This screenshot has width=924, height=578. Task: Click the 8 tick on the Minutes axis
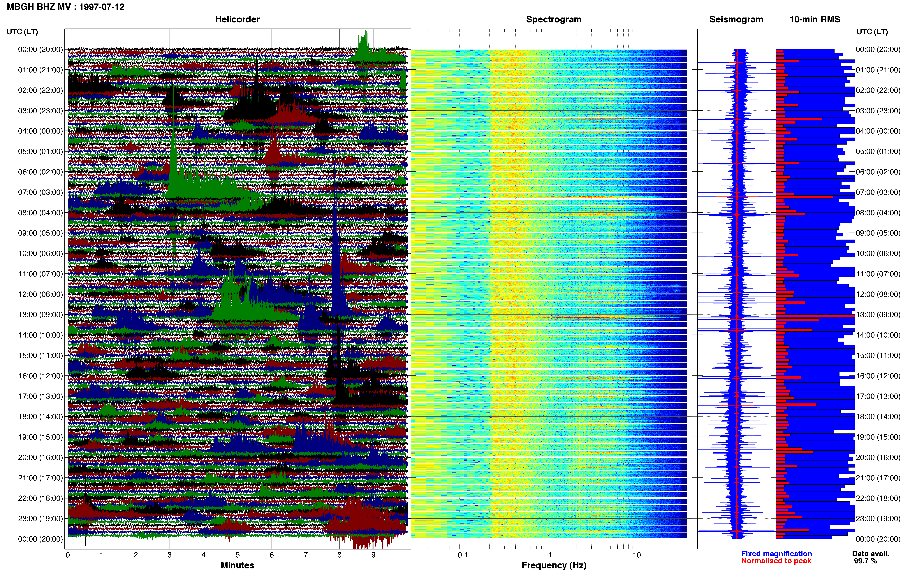pos(339,555)
